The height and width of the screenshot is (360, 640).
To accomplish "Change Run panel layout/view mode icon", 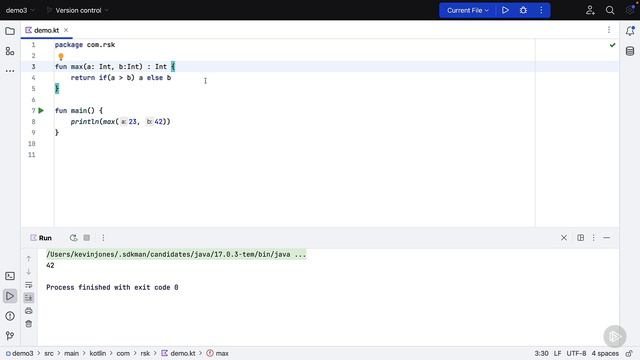I will pos(580,238).
